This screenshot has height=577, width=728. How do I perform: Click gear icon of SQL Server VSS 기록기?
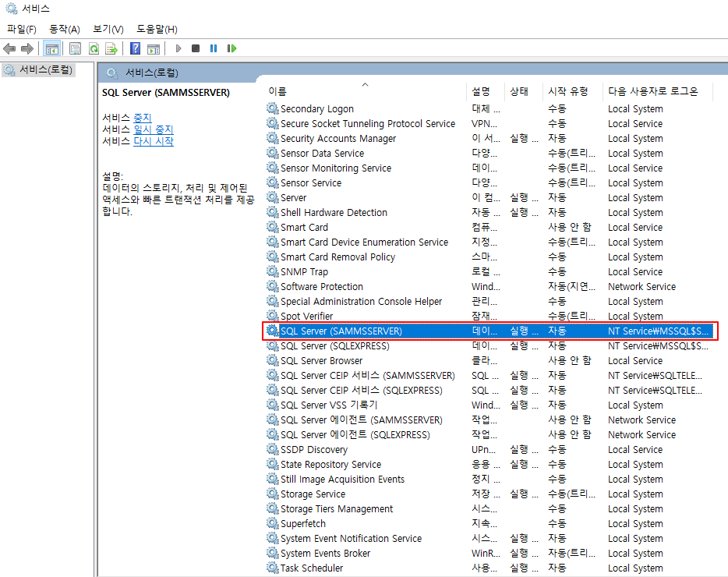273,405
